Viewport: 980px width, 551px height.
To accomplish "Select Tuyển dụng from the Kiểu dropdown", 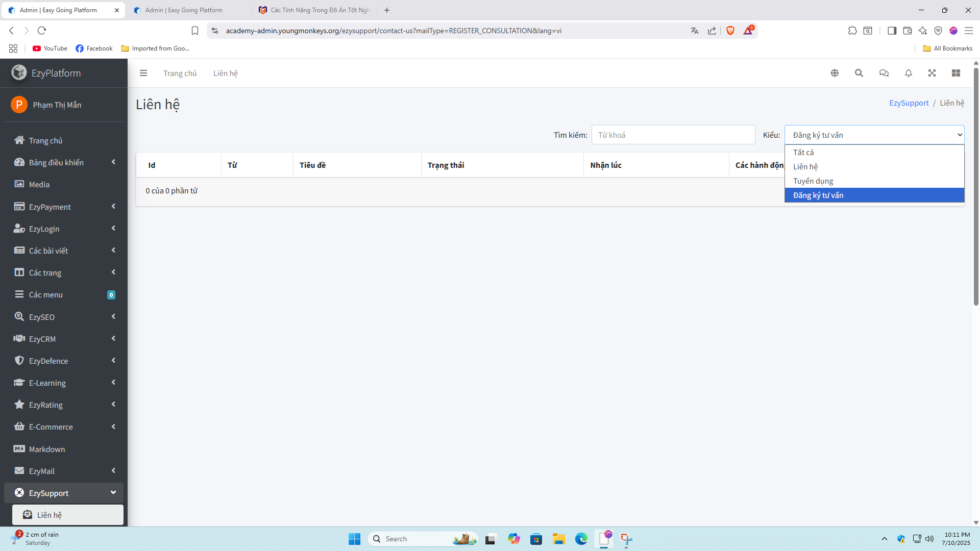I will (813, 181).
